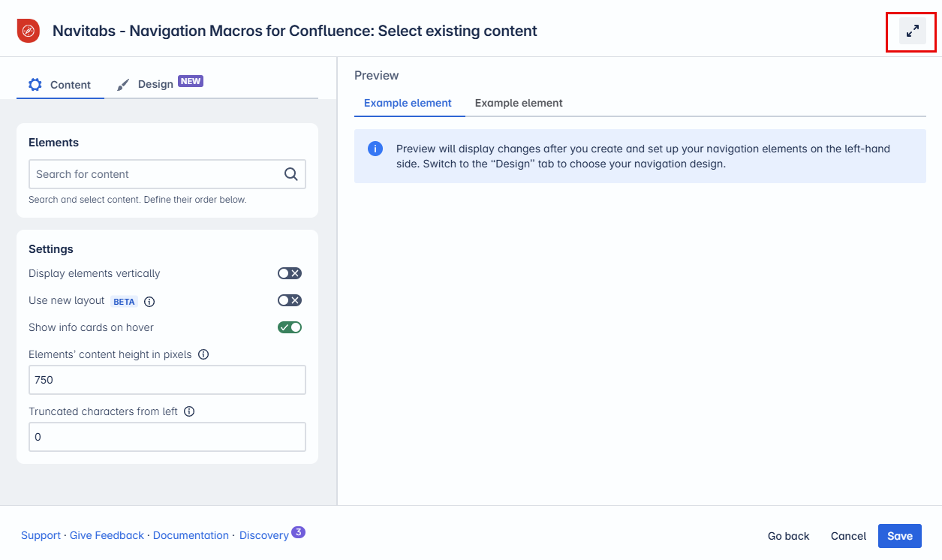
Task: Click the Discovery notification badge
Action: click(298, 532)
